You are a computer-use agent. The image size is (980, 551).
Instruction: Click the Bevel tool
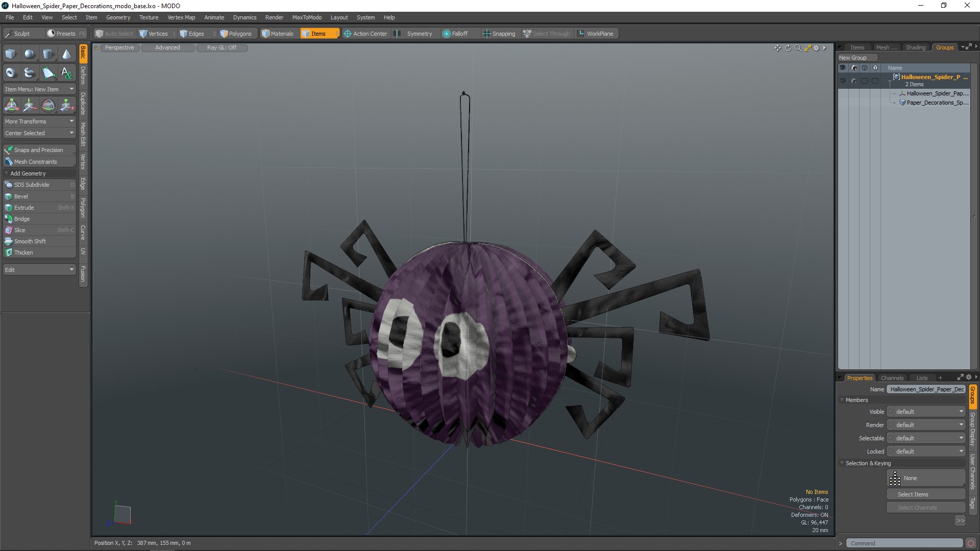coord(21,196)
